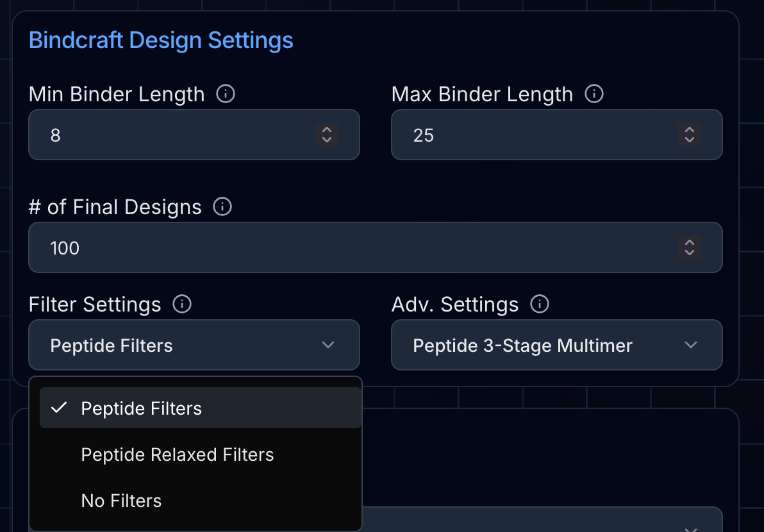Click the Filter Settings label
The width and height of the screenshot is (764, 532).
94,304
